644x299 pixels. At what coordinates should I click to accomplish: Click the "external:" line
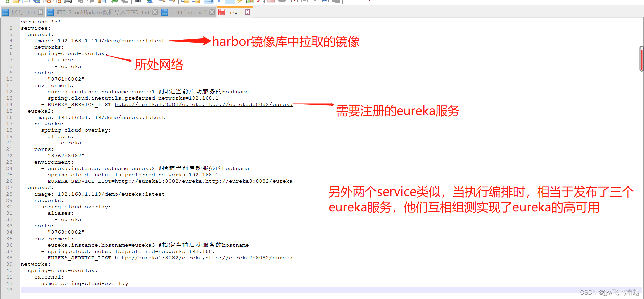pyautogui.click(x=49, y=277)
